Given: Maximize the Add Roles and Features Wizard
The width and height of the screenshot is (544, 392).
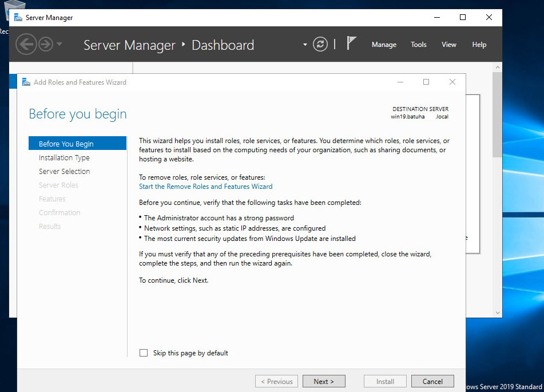Looking at the screenshot, I should tap(426, 82).
